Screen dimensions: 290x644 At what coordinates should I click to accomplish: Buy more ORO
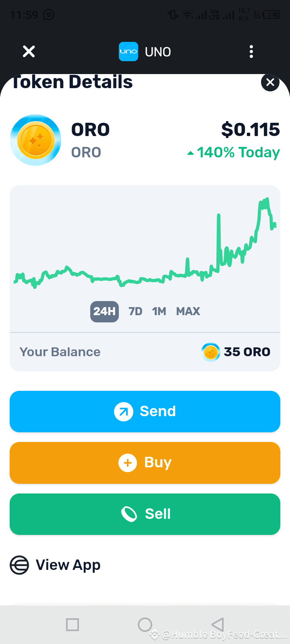145,463
